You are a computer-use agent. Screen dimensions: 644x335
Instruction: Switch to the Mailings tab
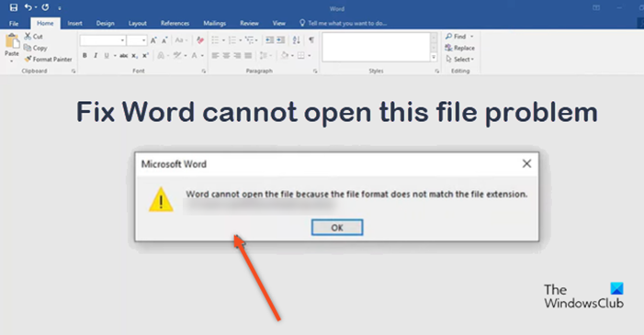click(214, 23)
